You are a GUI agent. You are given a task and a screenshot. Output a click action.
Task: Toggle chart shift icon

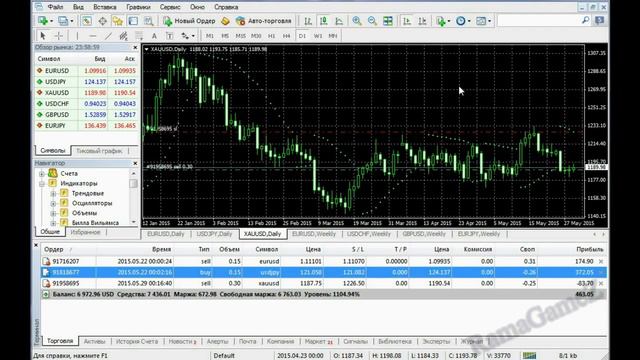coord(422,21)
